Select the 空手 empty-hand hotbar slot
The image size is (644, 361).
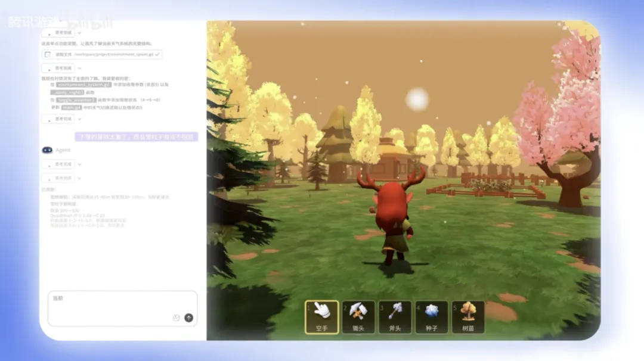point(321,317)
